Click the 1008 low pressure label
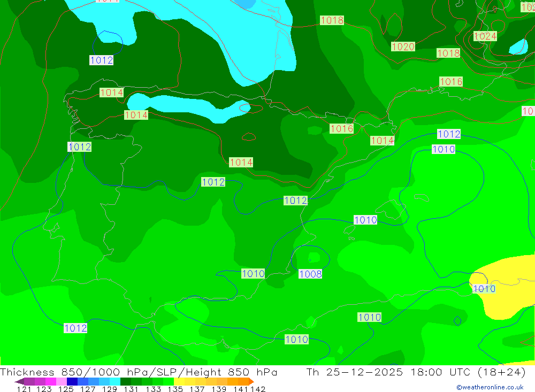 pos(310,274)
